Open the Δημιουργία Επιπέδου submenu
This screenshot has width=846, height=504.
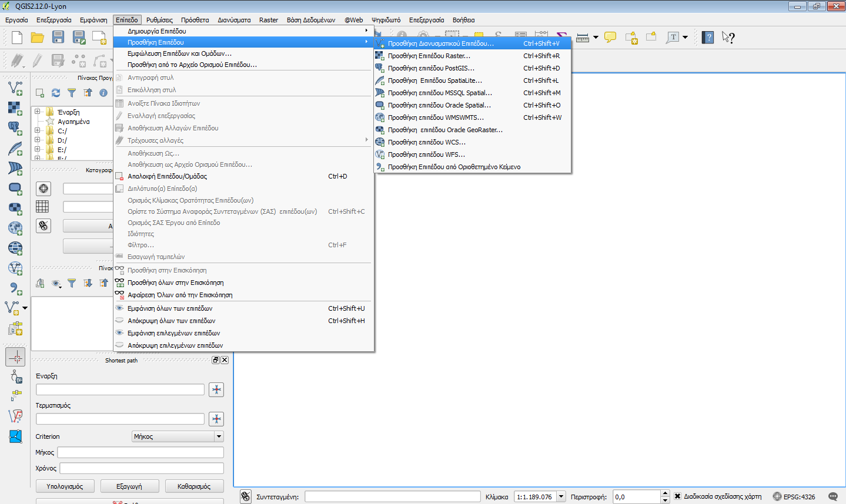[x=244, y=31]
